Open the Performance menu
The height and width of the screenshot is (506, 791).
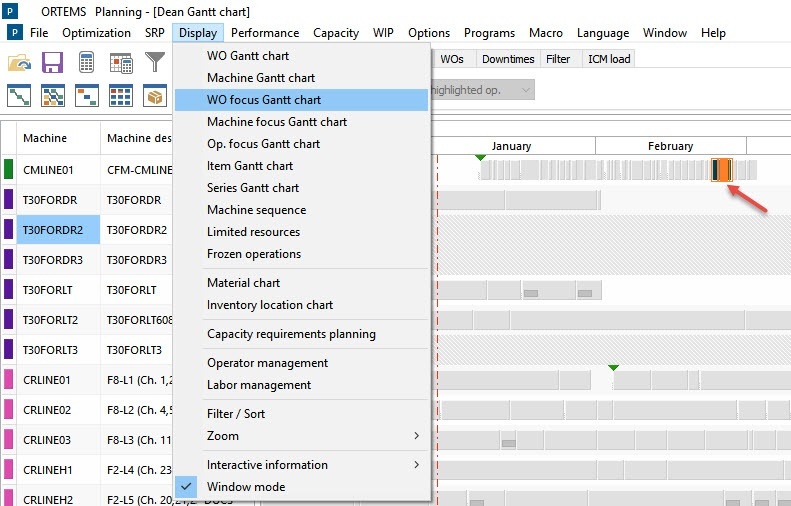click(x=265, y=33)
